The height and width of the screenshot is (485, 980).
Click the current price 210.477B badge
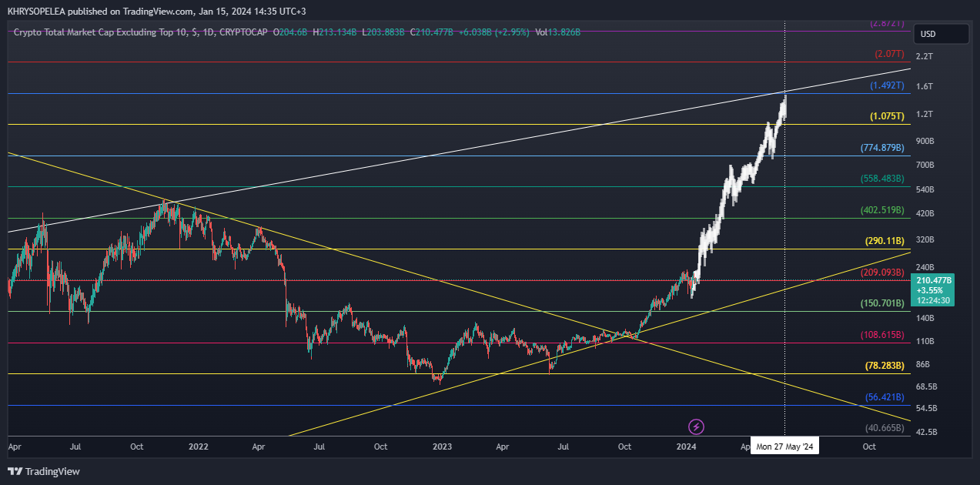point(932,289)
